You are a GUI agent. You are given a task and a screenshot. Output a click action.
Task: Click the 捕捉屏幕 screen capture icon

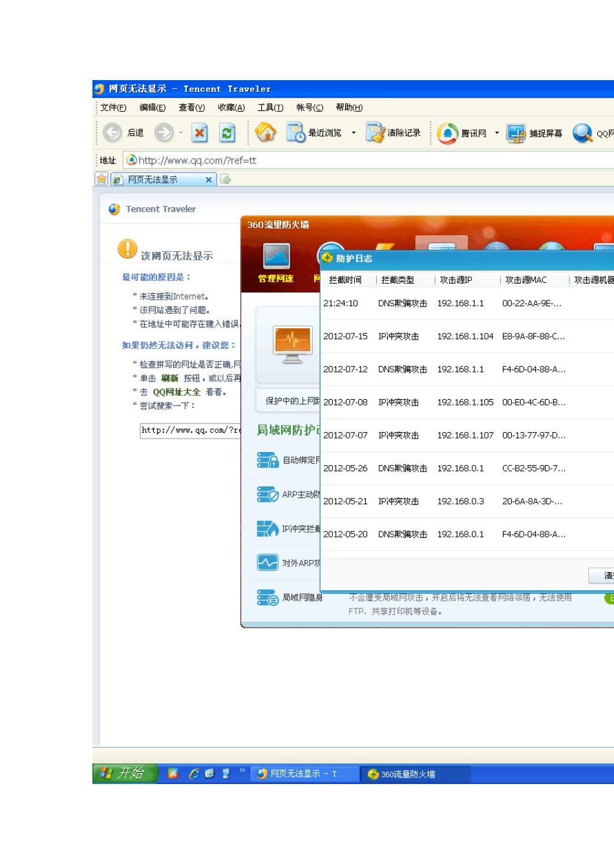point(516,133)
